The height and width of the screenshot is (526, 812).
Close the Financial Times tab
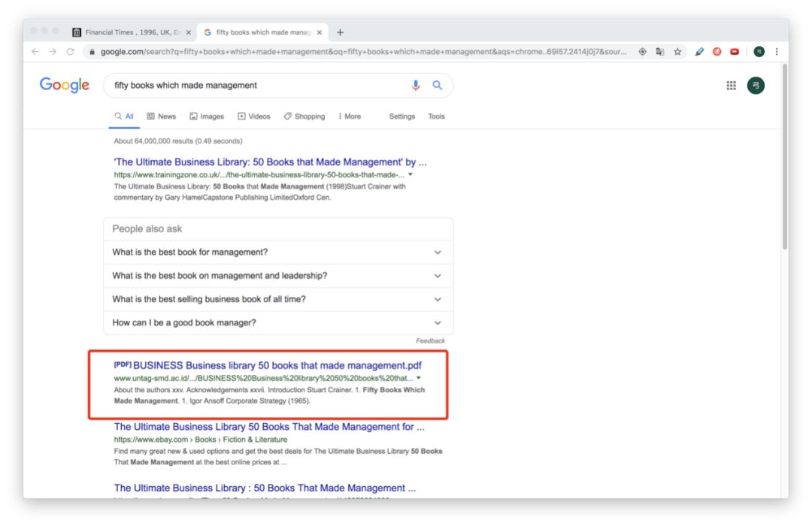pos(189,32)
